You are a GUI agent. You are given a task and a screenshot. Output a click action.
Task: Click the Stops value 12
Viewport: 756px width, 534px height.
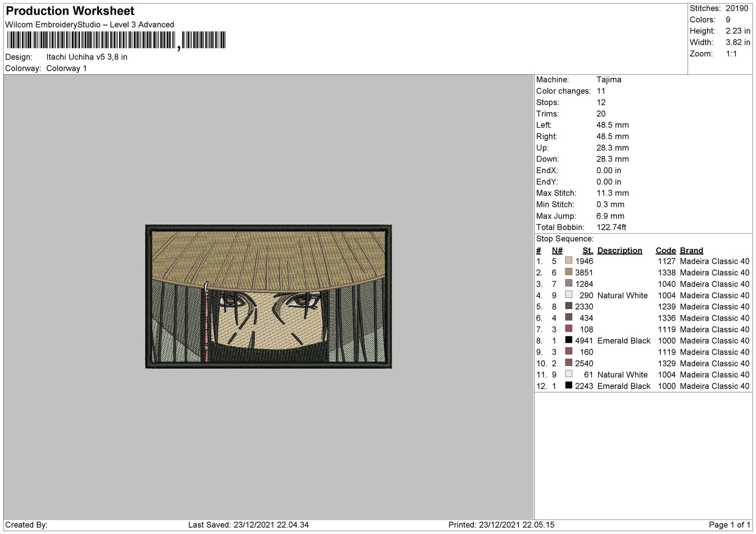pos(601,103)
